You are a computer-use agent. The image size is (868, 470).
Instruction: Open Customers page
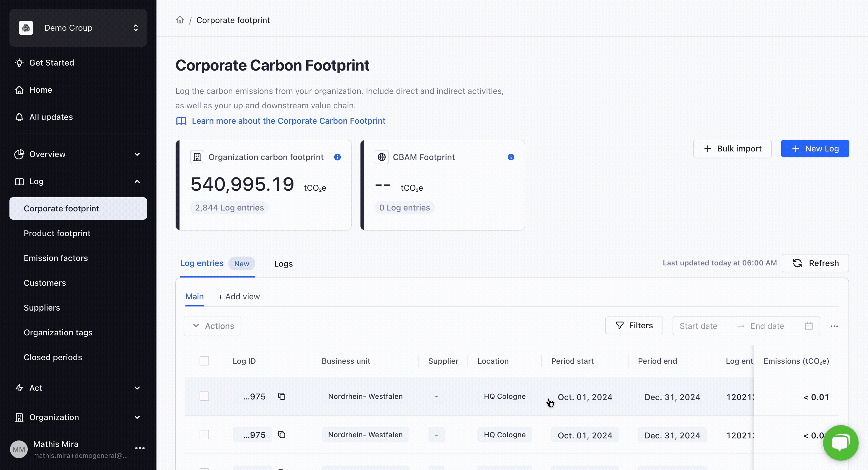(x=45, y=283)
